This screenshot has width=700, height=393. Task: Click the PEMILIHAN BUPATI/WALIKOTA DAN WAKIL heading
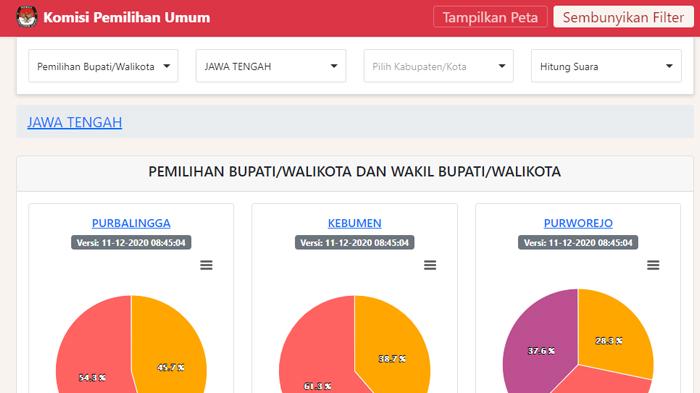coord(354,171)
